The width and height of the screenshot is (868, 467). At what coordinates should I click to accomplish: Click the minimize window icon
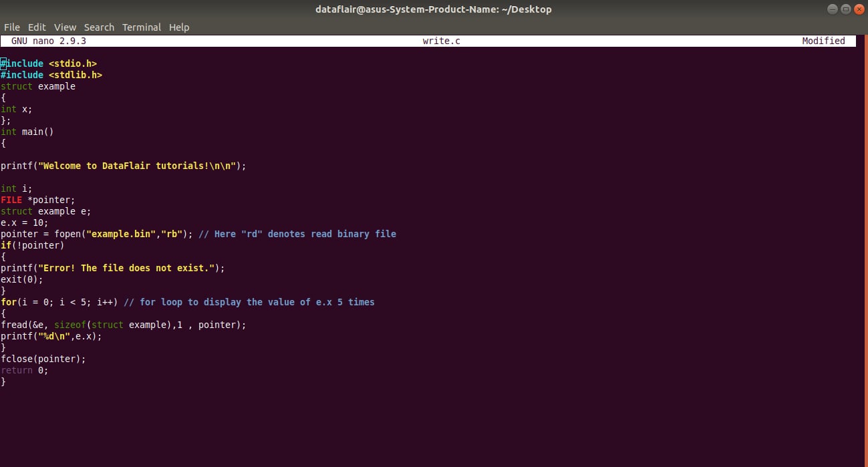pyautogui.click(x=832, y=9)
